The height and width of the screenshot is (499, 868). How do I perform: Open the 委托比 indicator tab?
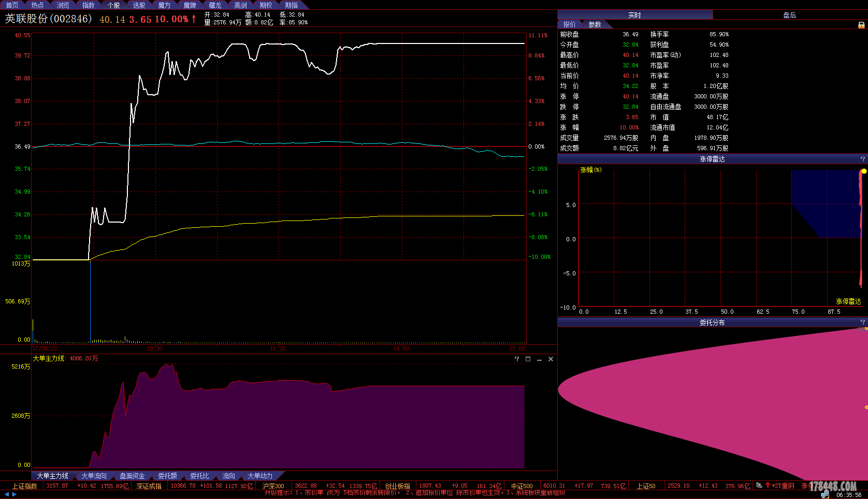199,476
